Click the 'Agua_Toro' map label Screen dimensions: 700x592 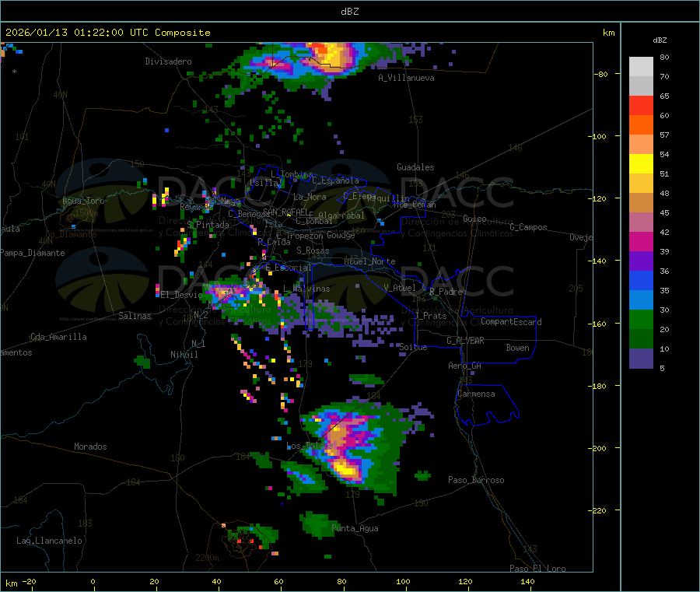pyautogui.click(x=83, y=201)
